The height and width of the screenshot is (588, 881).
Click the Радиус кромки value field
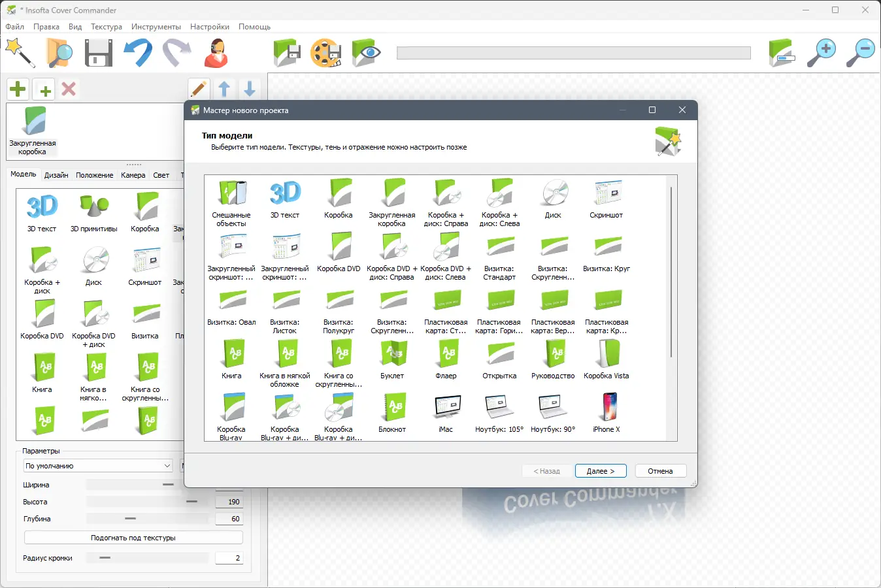[x=229, y=558]
